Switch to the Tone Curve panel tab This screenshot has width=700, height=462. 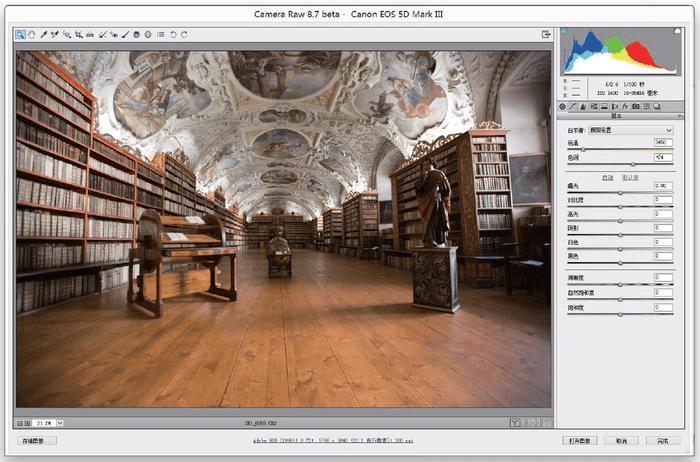tap(575, 106)
